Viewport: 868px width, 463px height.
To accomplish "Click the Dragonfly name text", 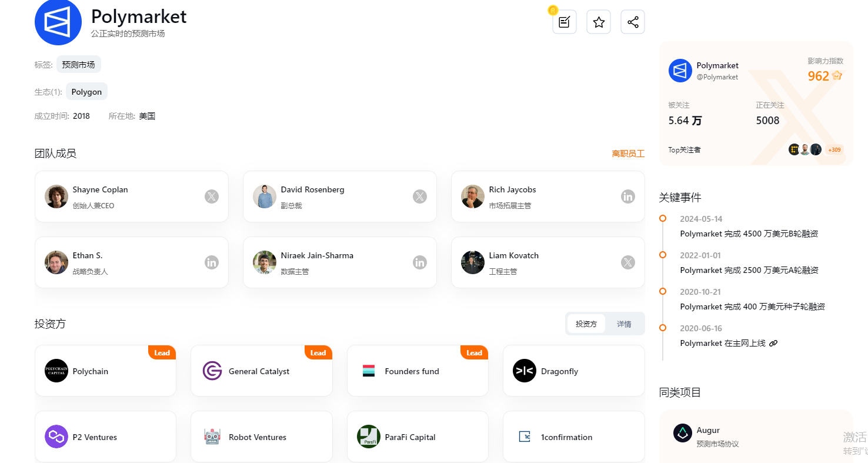I will 559,371.
